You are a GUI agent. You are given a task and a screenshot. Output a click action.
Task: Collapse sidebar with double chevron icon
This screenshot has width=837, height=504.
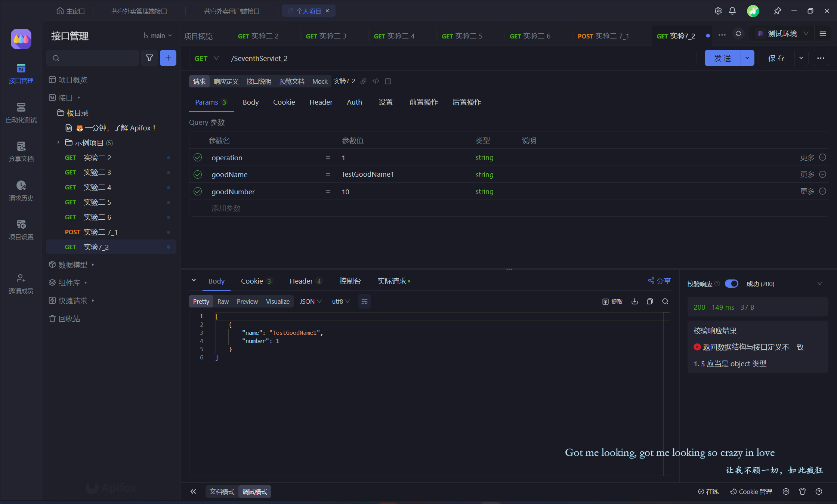click(193, 491)
